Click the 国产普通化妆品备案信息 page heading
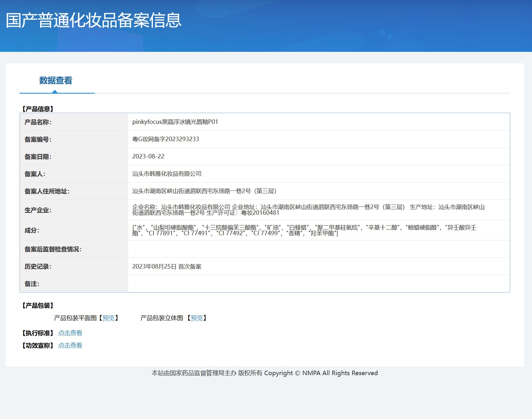This screenshot has width=532, height=419. coord(93,20)
